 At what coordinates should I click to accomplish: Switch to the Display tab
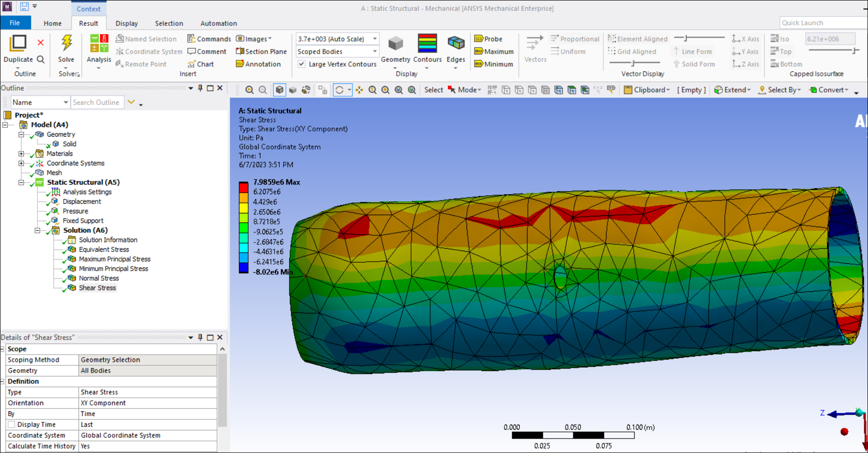point(126,23)
